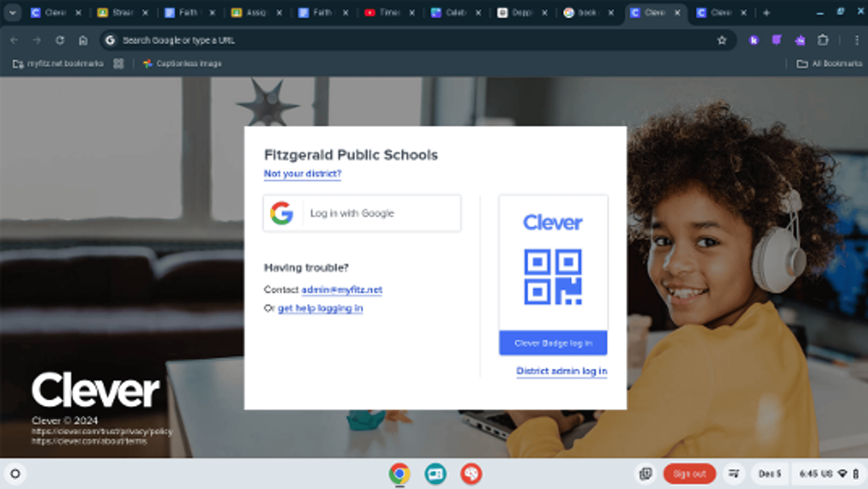Click Log in with Google
Screen dimensions: 868x489
[x=362, y=213]
